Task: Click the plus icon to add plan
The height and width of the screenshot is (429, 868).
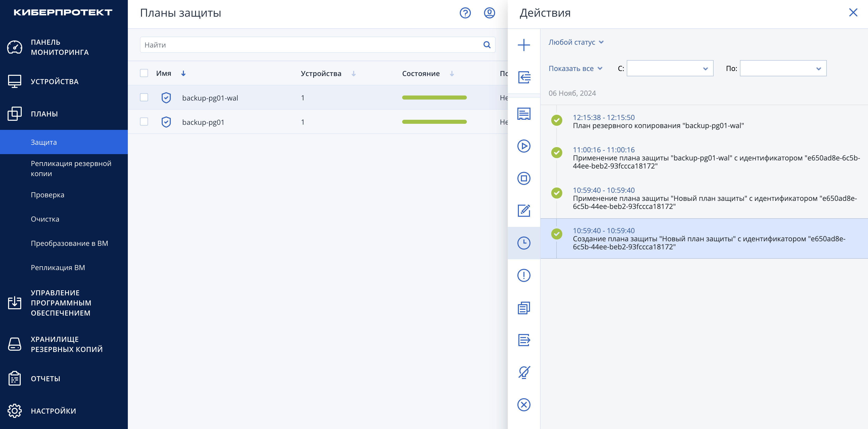Action: [524, 45]
